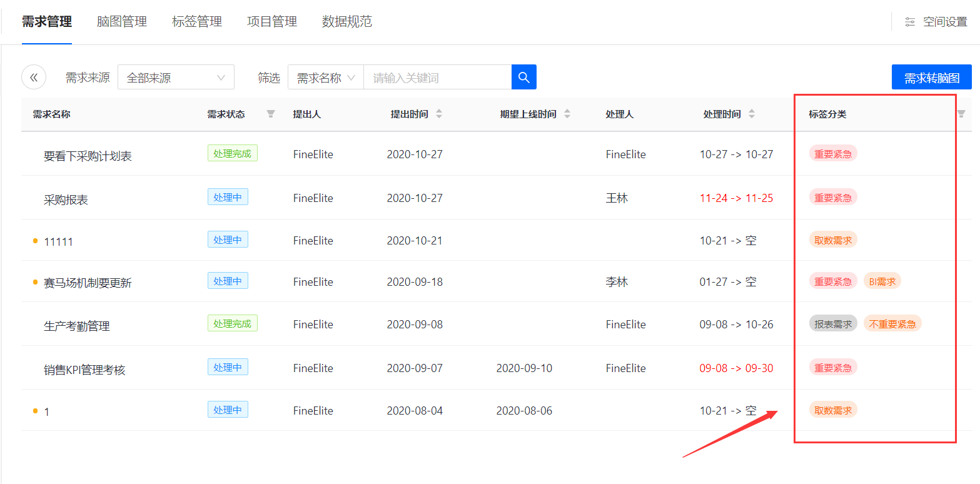Switch to 数据规范 tab
980x484 pixels.
pos(347,22)
